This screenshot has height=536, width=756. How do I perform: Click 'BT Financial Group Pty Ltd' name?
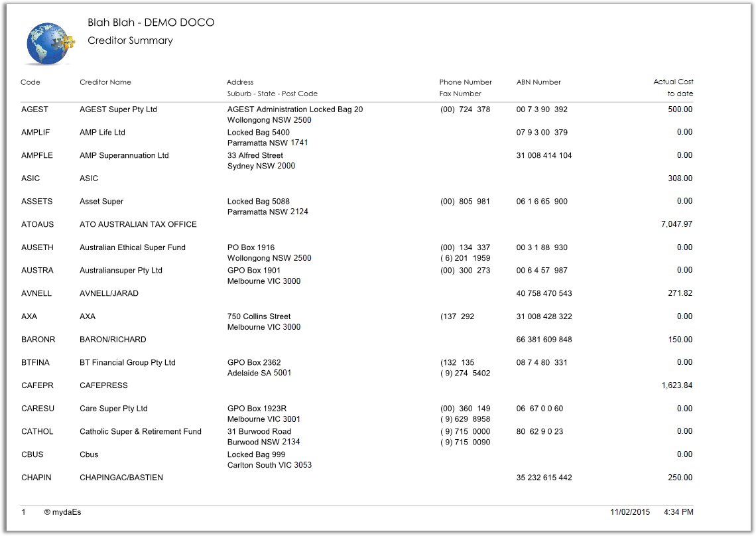(x=127, y=362)
